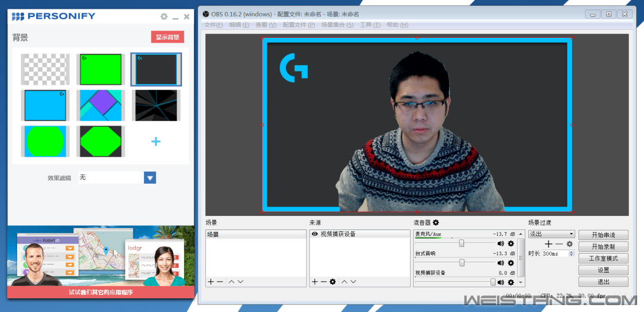Open the 场景集合(S) menu
This screenshot has width=644, height=312.
pyautogui.click(x=337, y=25)
